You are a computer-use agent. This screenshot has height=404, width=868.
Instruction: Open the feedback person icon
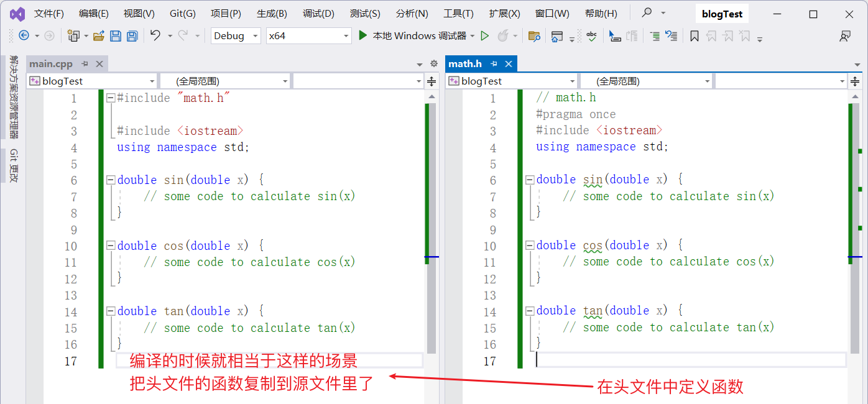tap(844, 36)
